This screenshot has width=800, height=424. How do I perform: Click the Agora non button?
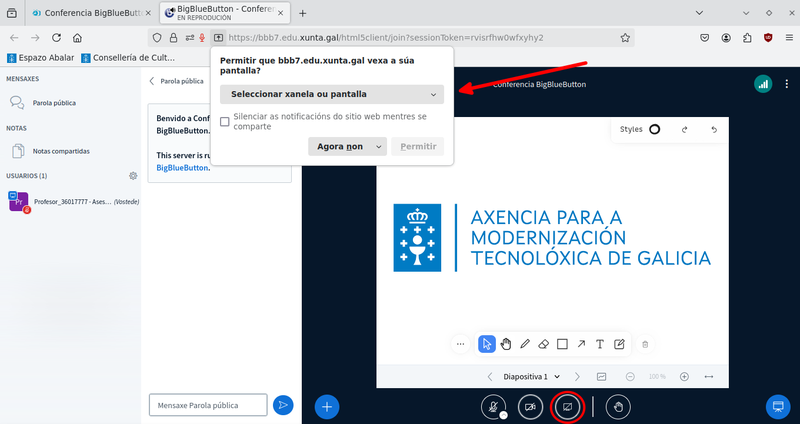(x=339, y=146)
